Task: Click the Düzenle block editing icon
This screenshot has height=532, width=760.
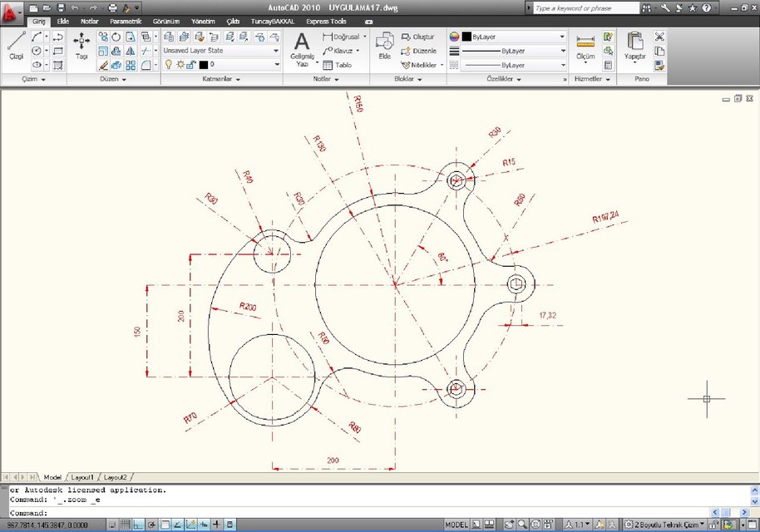Action: click(x=405, y=51)
